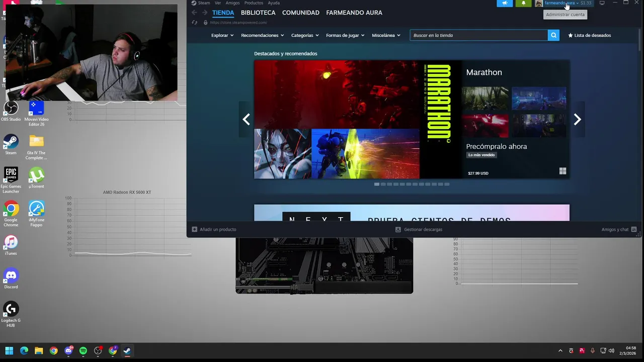Select Marathon blue screenshot thumbnail
This screenshot has height=362, width=644.
point(539,98)
